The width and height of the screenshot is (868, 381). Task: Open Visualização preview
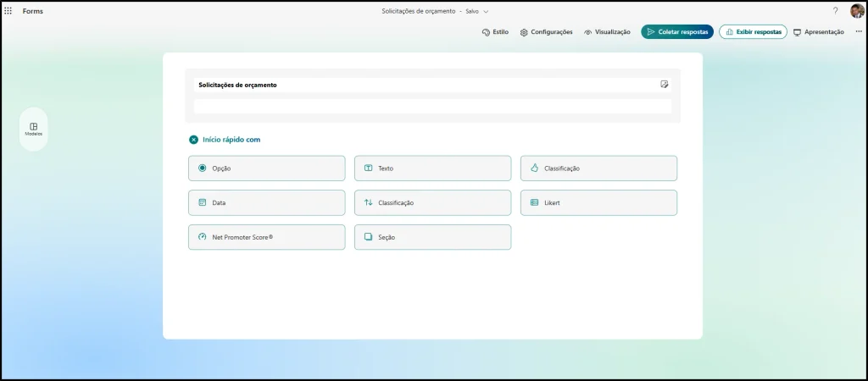pos(607,32)
